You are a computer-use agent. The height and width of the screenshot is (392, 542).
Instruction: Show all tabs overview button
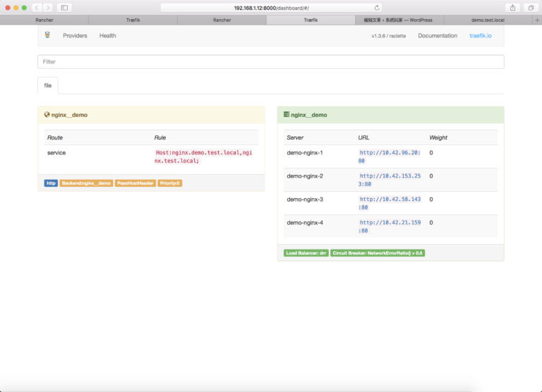pos(531,8)
